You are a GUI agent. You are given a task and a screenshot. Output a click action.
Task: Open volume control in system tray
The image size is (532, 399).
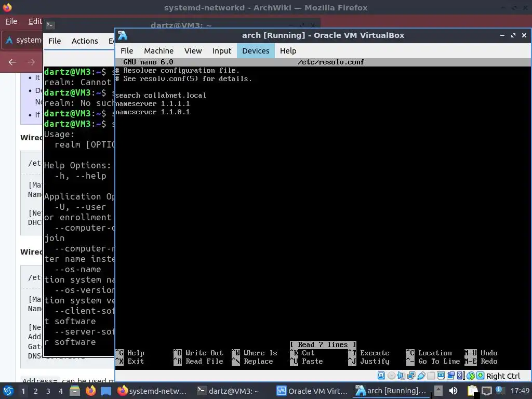[453, 391]
